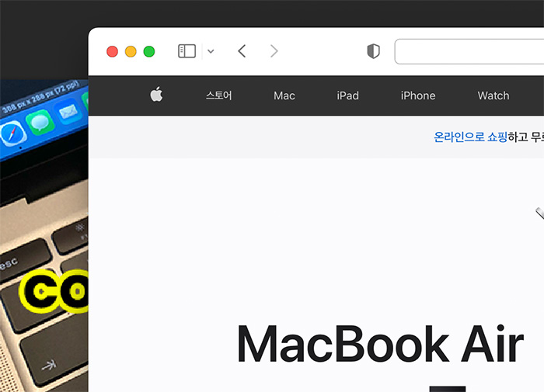Click Mail icon in background dock
The image size is (544, 392).
[x=68, y=112]
